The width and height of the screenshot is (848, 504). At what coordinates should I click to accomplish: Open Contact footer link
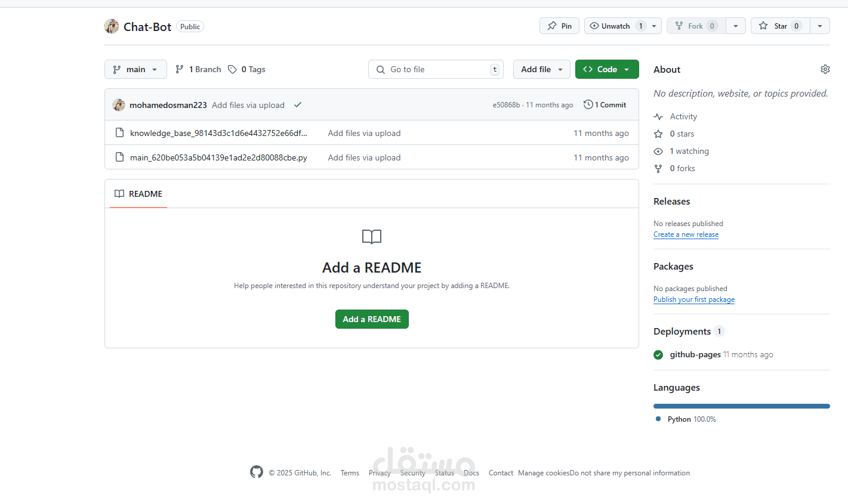coord(501,473)
